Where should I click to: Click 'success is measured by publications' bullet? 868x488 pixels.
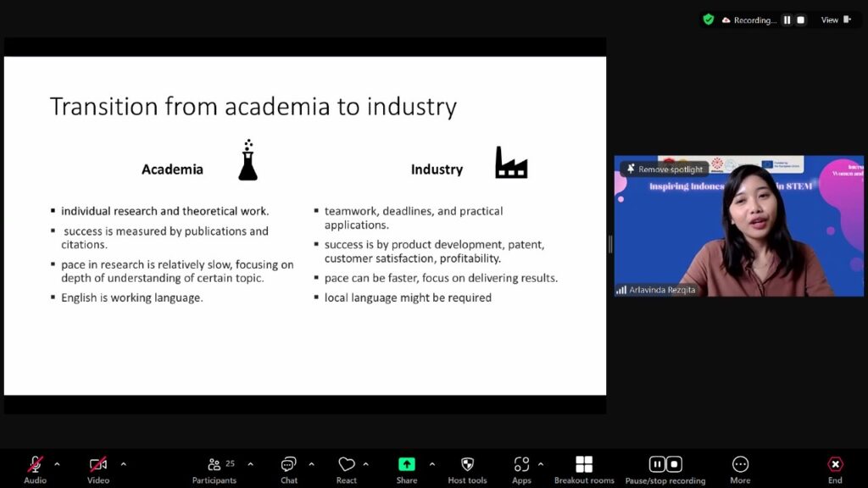(x=165, y=237)
